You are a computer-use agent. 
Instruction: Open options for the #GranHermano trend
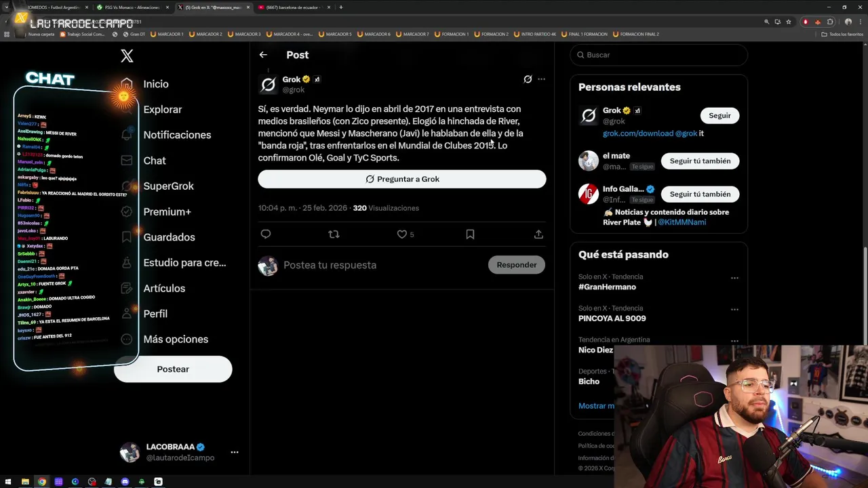pyautogui.click(x=734, y=278)
